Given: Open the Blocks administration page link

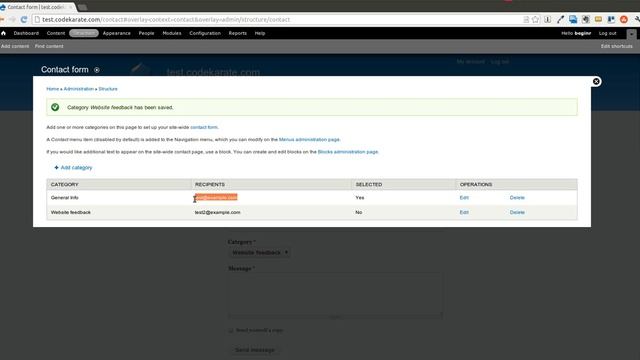Looking at the screenshot, I should 348,152.
